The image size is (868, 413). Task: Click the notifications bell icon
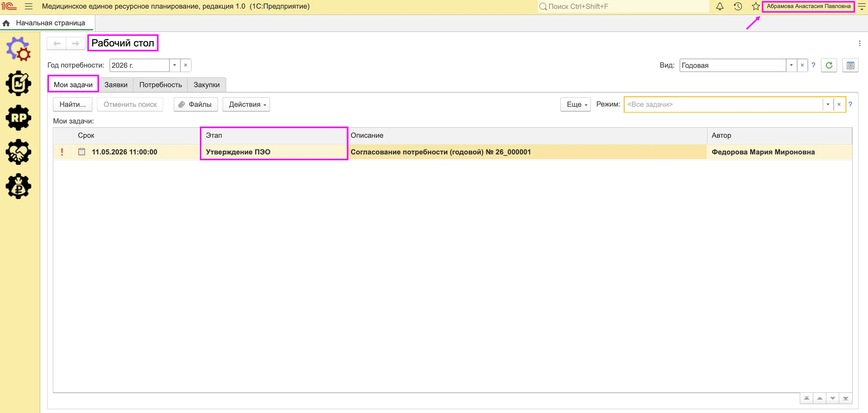click(720, 7)
